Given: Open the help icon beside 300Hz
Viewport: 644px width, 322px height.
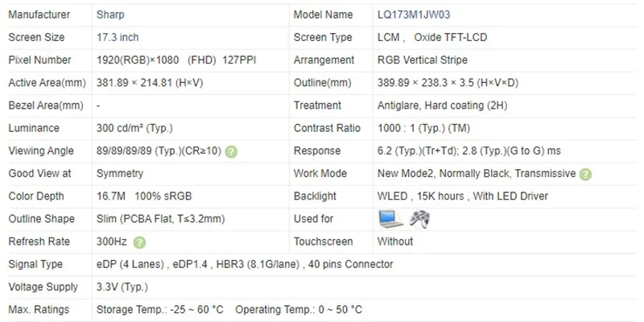Looking at the screenshot, I should (x=139, y=242).
